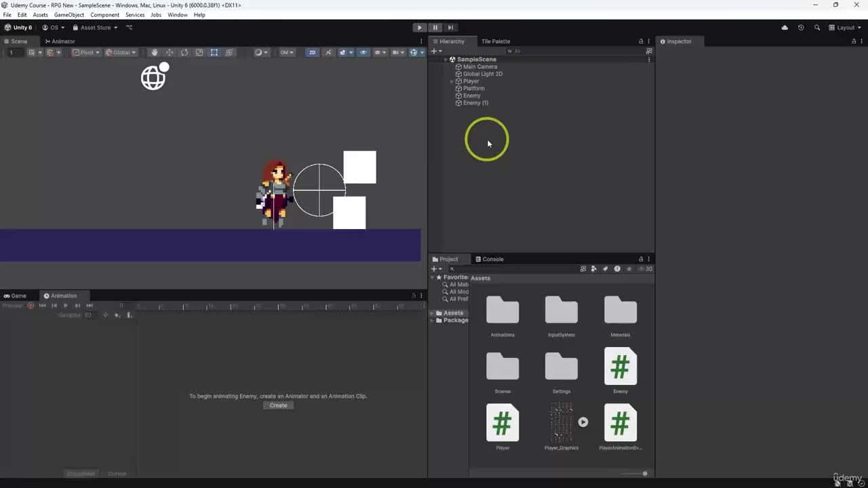Adjust the Project icon size slider
Image resolution: width=868 pixels, height=488 pixels.
(644, 474)
